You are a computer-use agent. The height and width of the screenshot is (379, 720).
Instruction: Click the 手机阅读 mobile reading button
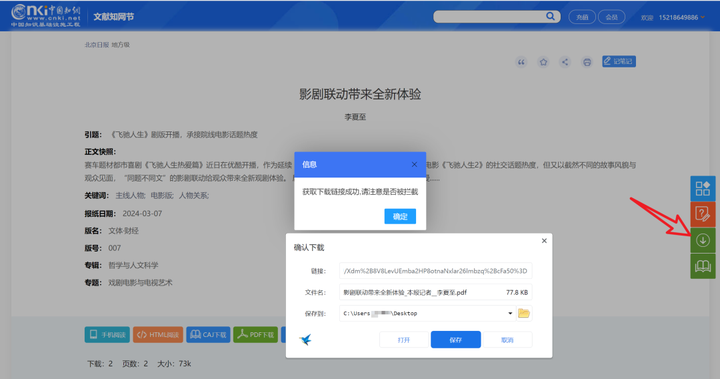pos(107,335)
